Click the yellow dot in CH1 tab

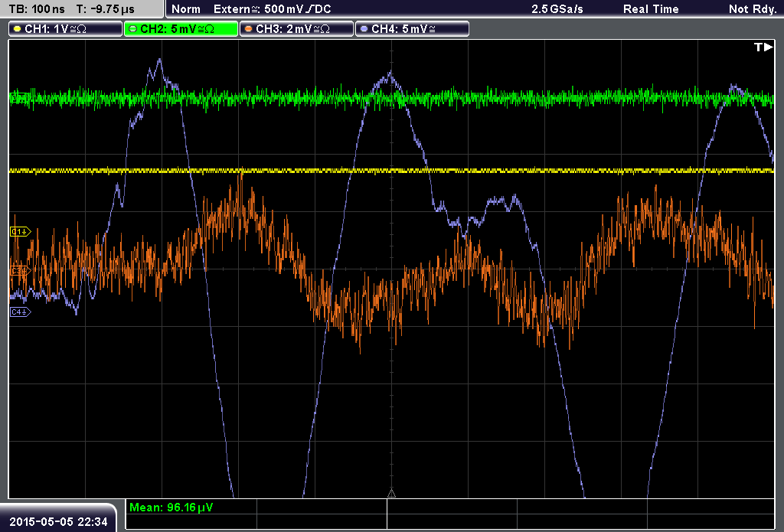coord(18,29)
